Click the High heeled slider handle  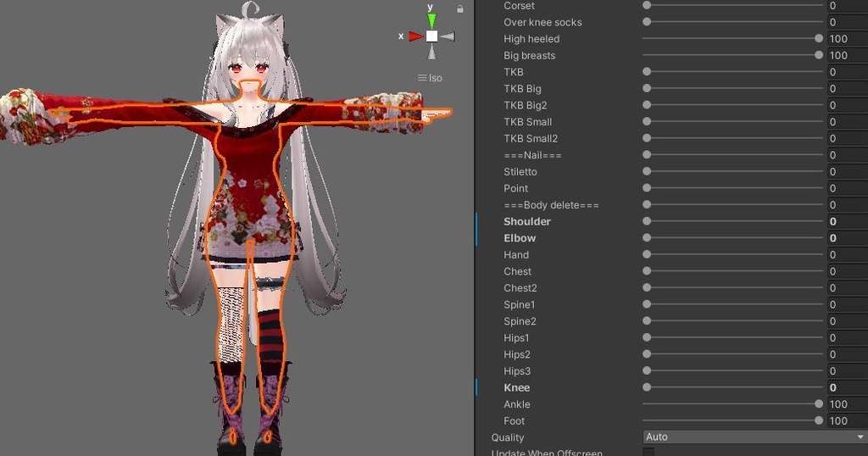point(819,39)
